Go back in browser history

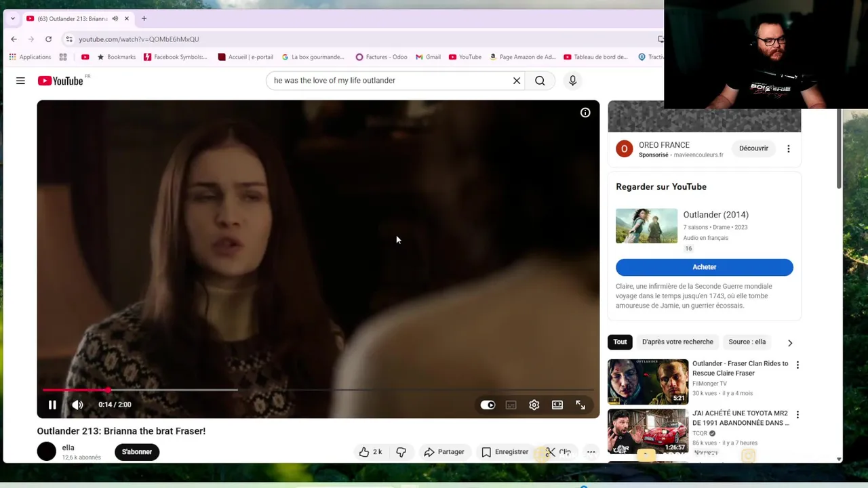click(x=14, y=39)
